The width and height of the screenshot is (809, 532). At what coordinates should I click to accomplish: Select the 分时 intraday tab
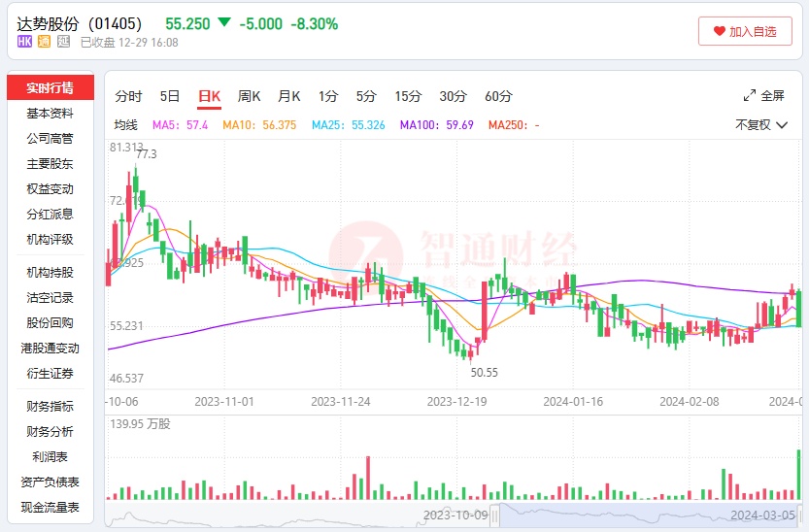click(x=128, y=96)
